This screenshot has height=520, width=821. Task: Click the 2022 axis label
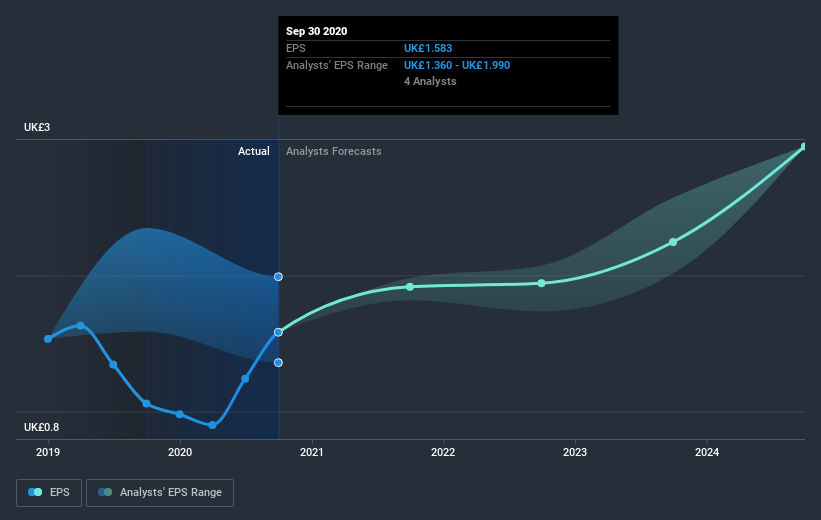point(443,452)
